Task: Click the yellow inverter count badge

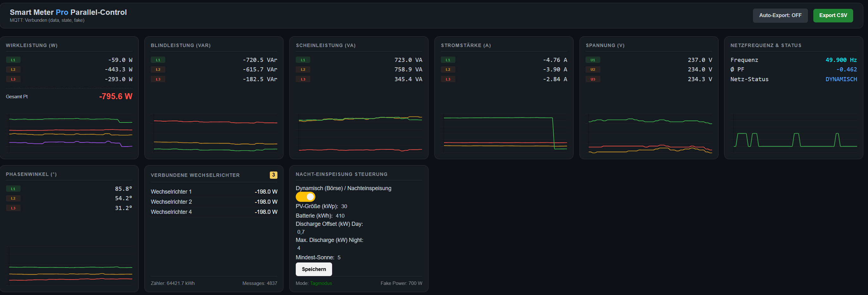Action: tap(274, 175)
